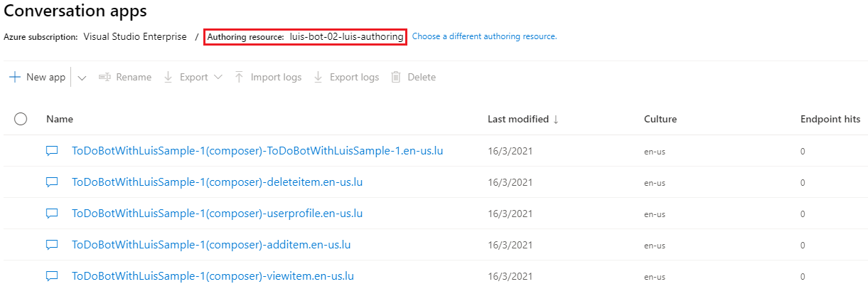
Task: Open the additem.en-us.lu app link
Action: point(211,245)
